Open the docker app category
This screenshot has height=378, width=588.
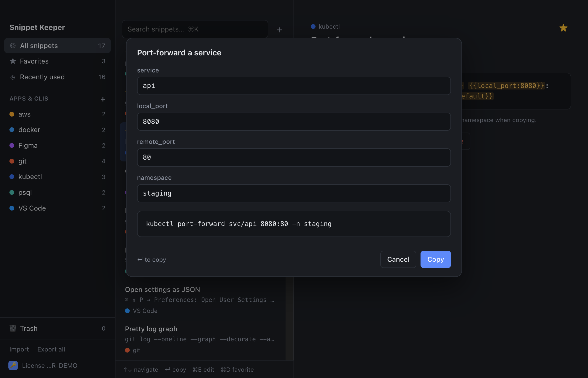point(57,130)
